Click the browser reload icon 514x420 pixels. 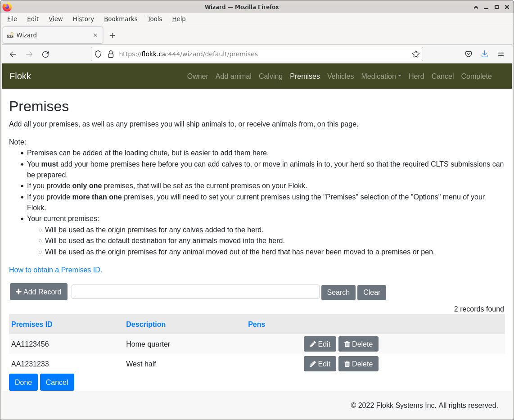coord(45,54)
